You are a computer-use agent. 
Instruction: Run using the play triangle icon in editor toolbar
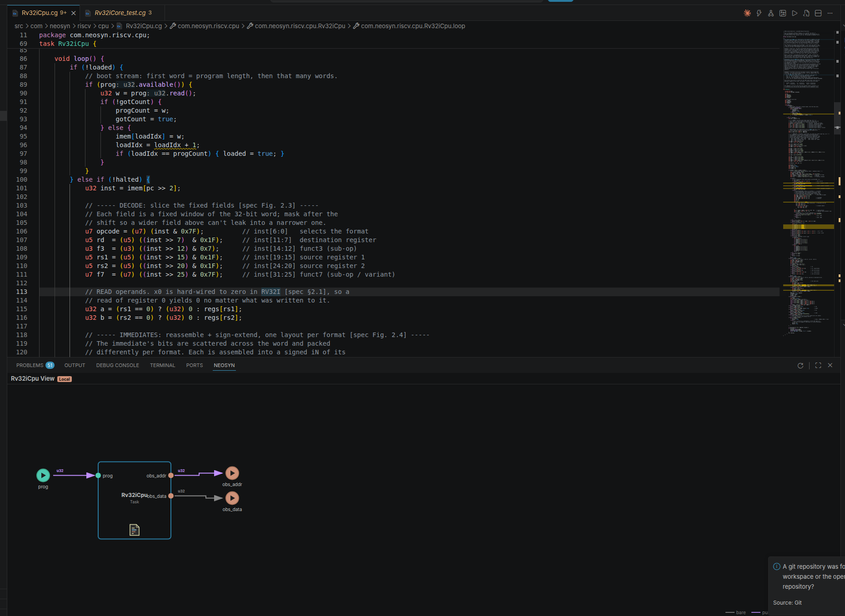tap(795, 13)
